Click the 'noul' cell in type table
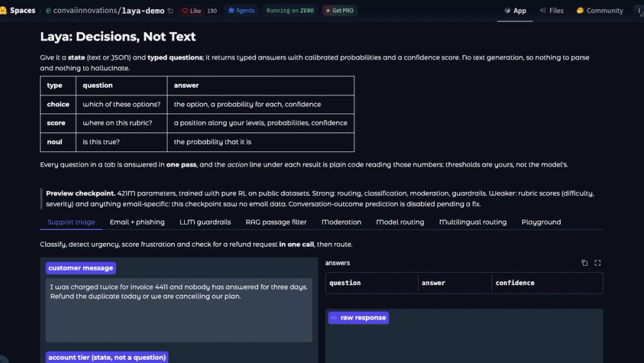644x363 pixels. point(58,142)
